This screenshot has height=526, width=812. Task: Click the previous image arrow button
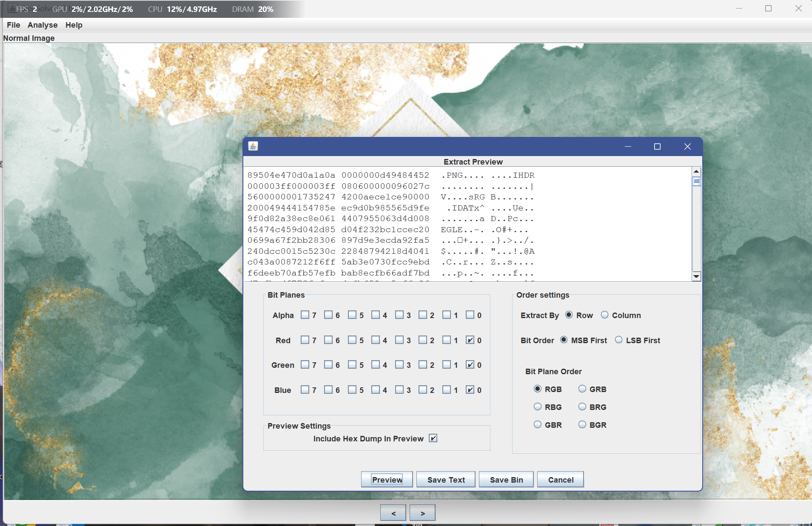pos(393,513)
